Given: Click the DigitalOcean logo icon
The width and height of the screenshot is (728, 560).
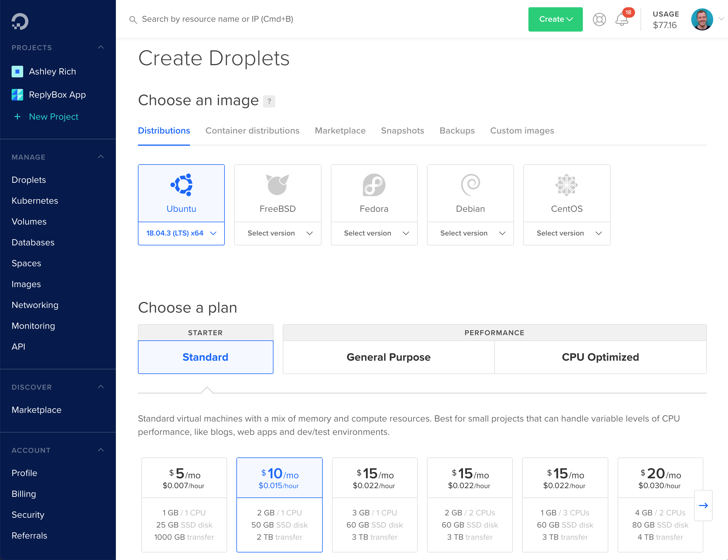Looking at the screenshot, I should 20,21.
